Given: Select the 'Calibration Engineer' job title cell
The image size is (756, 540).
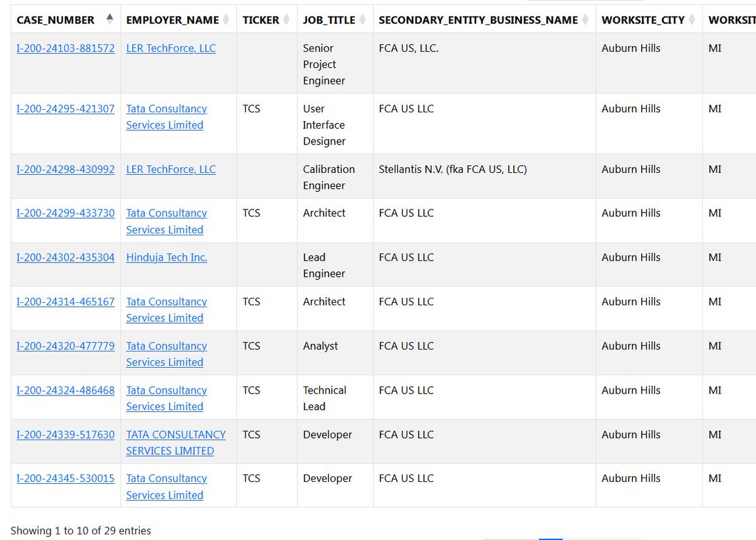Looking at the screenshot, I should (335, 177).
